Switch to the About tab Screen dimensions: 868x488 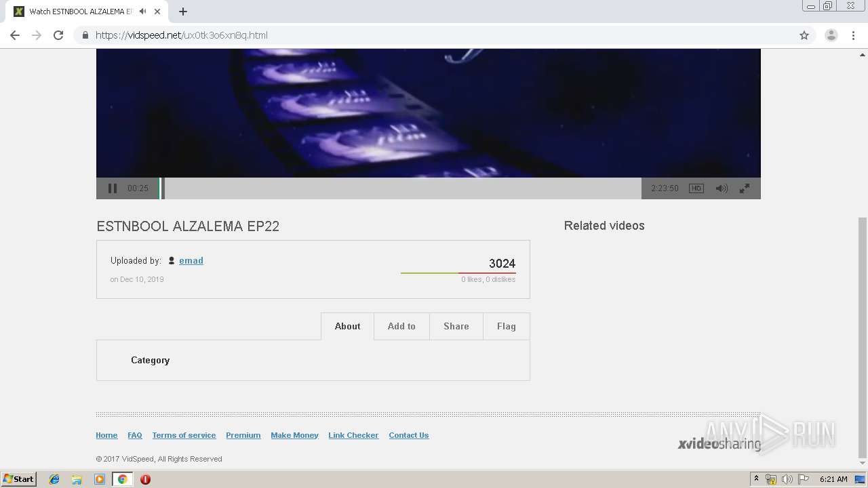coord(347,326)
